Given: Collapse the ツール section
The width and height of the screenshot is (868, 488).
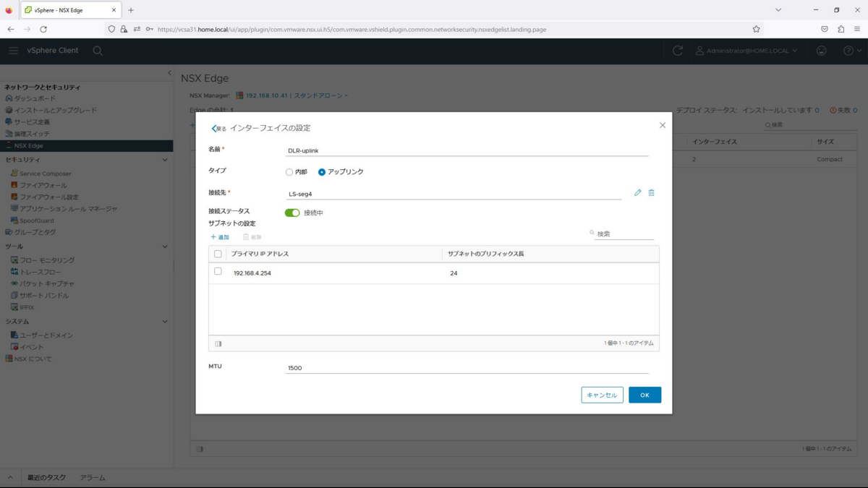Looking at the screenshot, I should pyautogui.click(x=165, y=247).
